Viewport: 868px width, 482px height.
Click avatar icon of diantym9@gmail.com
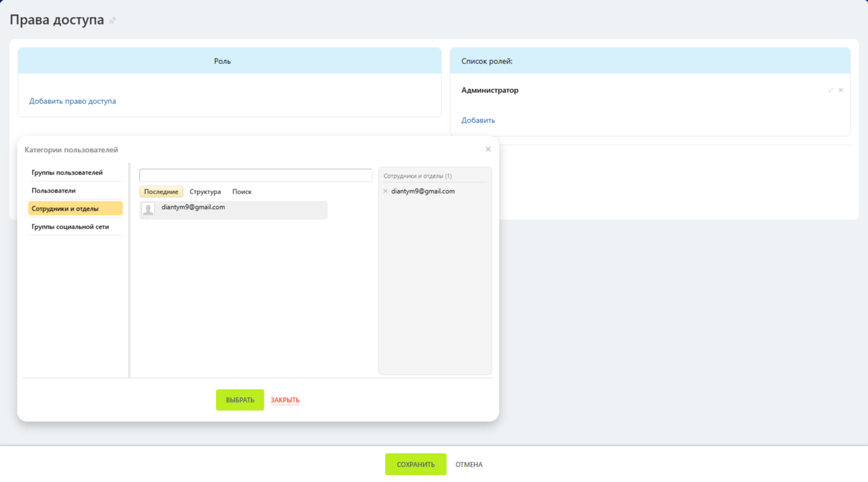coord(148,210)
